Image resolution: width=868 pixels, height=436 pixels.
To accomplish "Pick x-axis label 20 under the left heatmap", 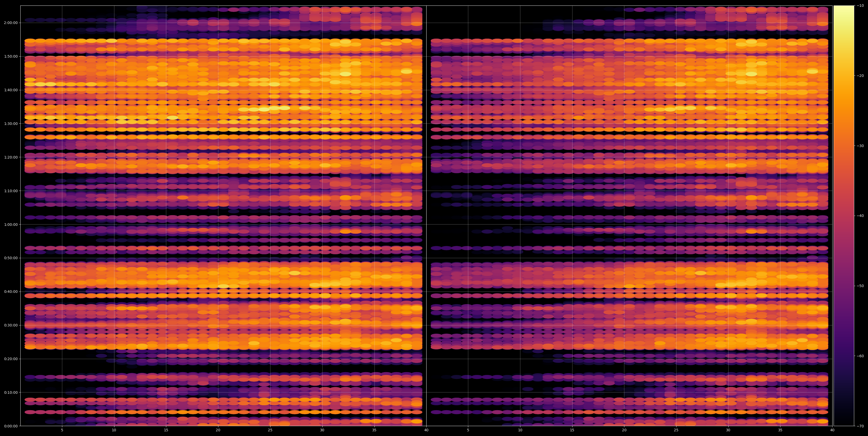I will click(x=218, y=430).
